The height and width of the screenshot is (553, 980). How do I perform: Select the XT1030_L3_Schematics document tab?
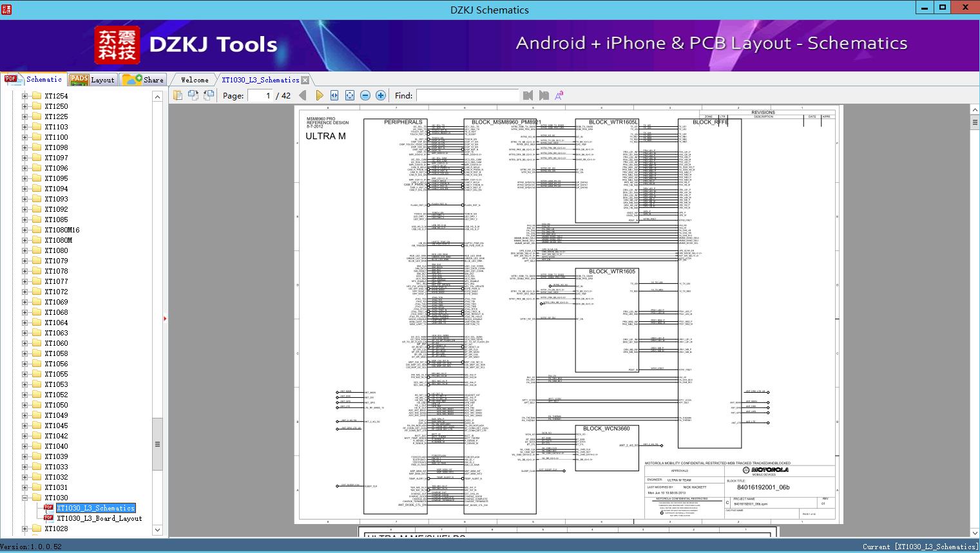(260, 80)
